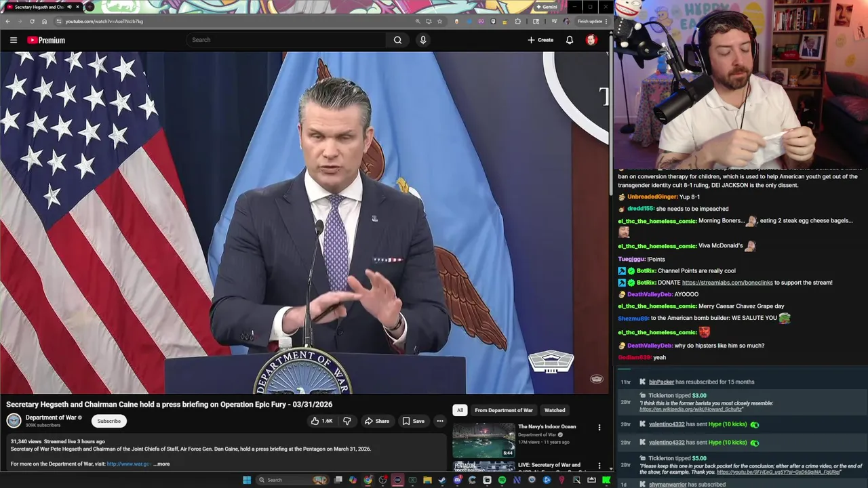Viewport: 868px width, 488px height.
Task: Click Tuegjggu's !Points chat message
Action: (x=656, y=259)
